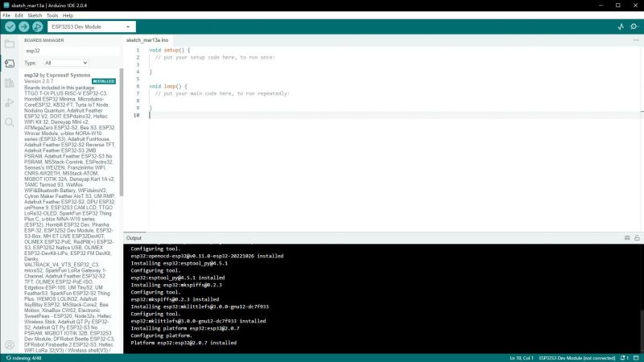Click the Verify sketch checkmark button
Screen dimensions: 644x362
point(10,27)
